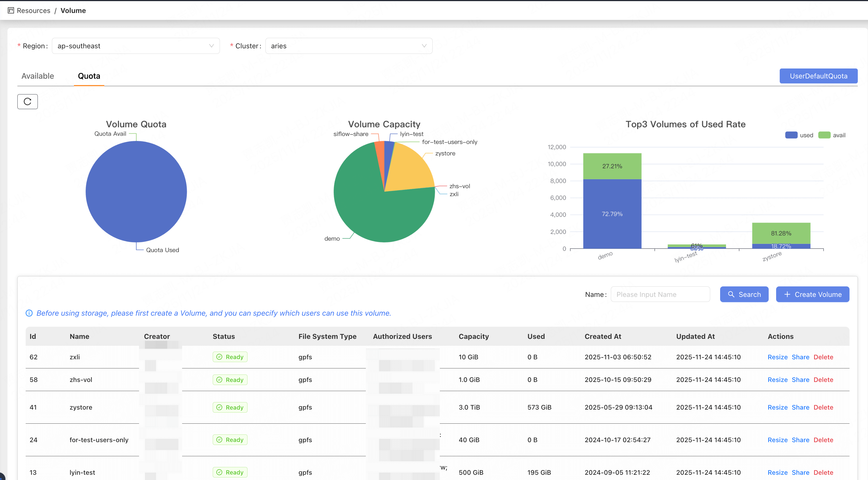Switch to the Available tab
The height and width of the screenshot is (480, 868).
tap(38, 76)
